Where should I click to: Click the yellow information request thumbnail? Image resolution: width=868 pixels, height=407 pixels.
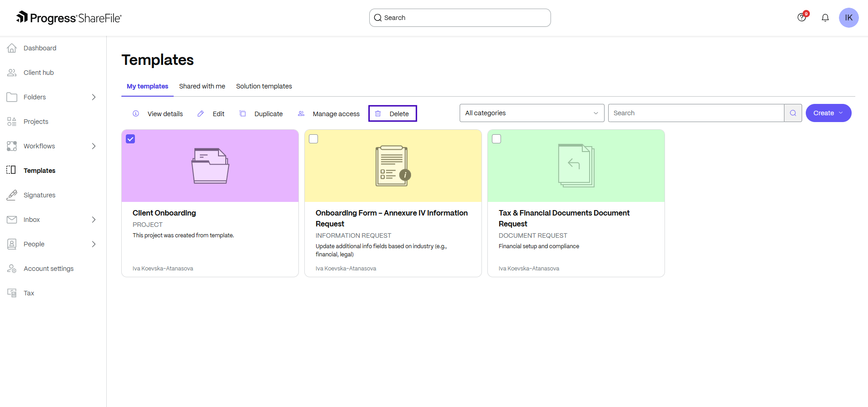tap(393, 166)
